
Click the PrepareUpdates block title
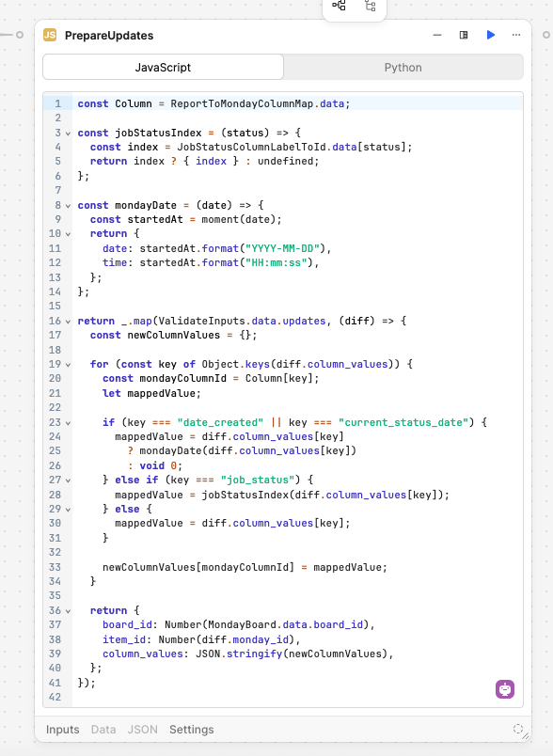point(109,36)
